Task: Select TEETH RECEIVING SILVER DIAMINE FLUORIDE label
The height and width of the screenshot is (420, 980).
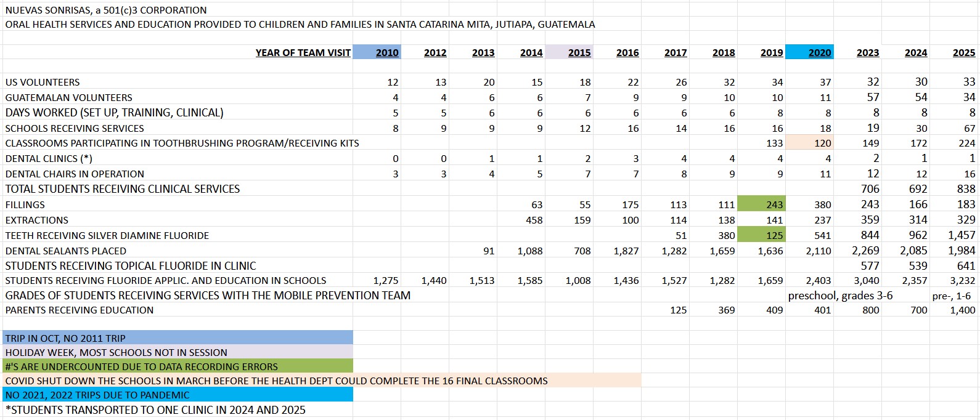Action: tap(107, 236)
